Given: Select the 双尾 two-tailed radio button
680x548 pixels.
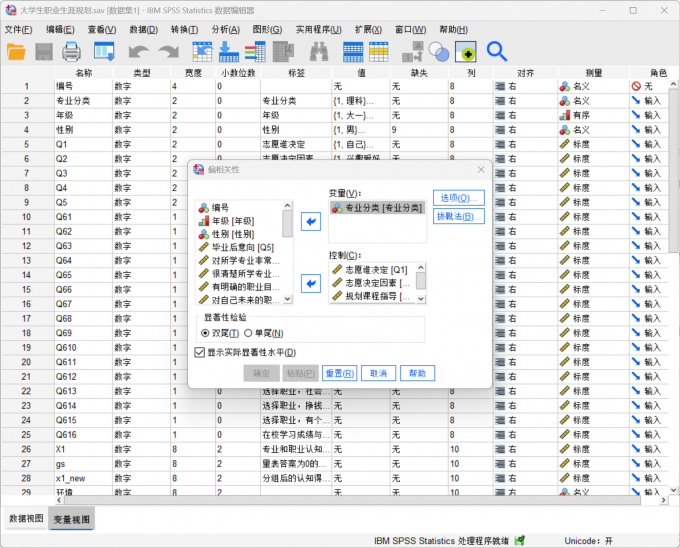Looking at the screenshot, I should pyautogui.click(x=205, y=333).
